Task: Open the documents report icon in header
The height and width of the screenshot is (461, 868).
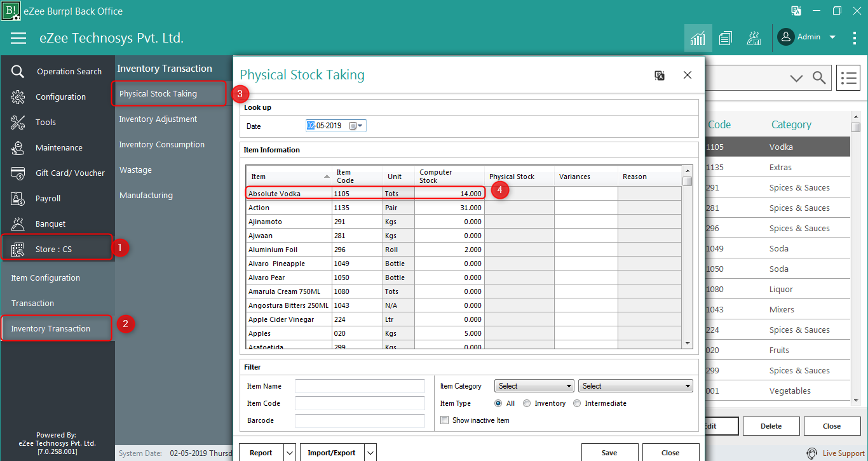Action: pos(726,38)
